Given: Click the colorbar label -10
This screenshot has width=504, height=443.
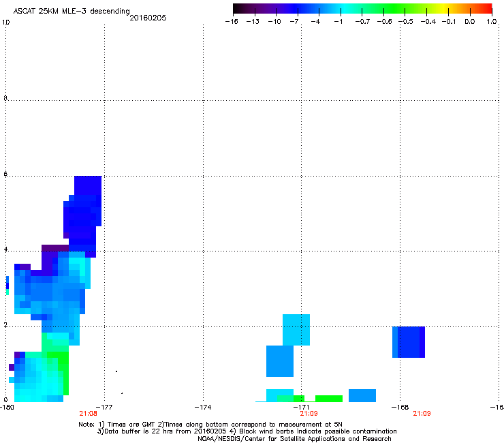Looking at the screenshot, I should 274,22.
